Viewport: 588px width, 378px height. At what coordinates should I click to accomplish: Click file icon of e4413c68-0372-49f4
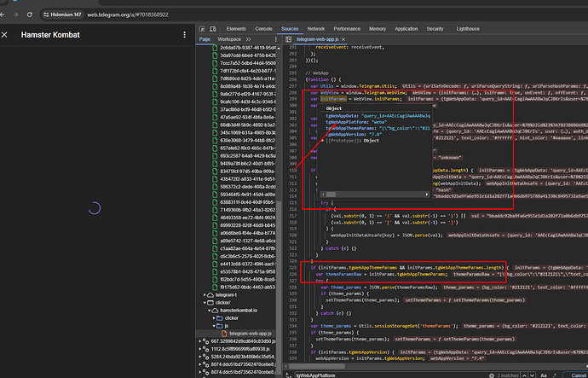215,264
